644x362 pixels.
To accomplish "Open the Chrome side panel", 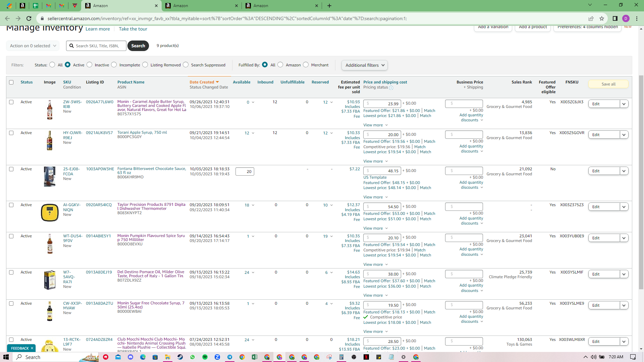I will (615, 18).
